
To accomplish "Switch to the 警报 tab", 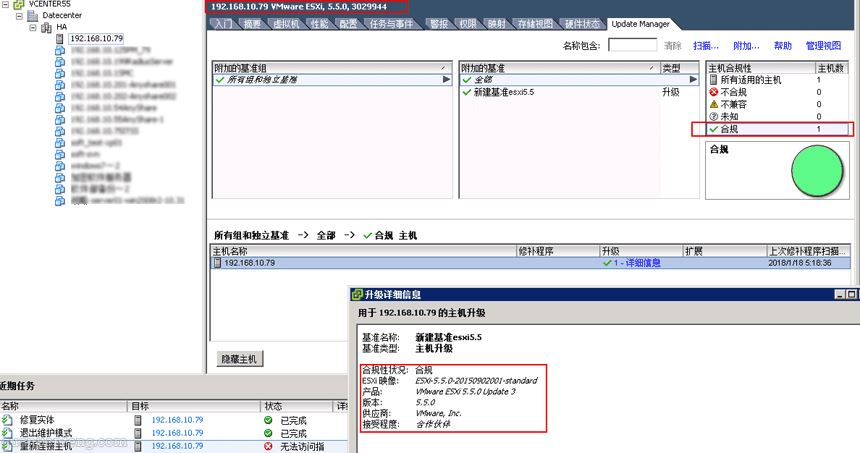I will 439,24.
